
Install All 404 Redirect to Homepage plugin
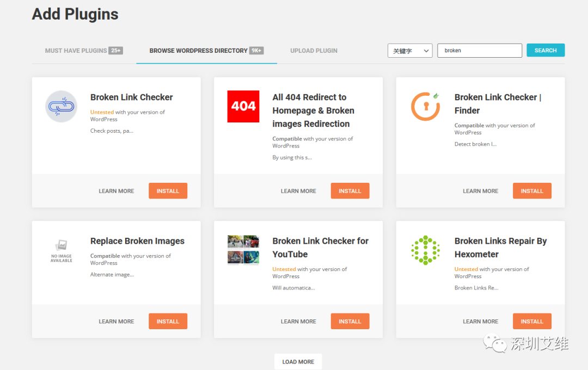pyautogui.click(x=350, y=191)
